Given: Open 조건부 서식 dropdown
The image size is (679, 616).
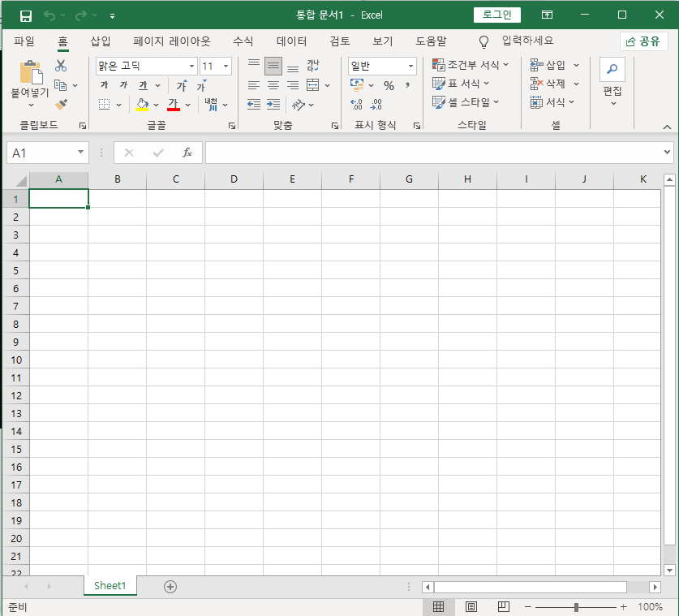Looking at the screenshot, I should tap(471, 65).
